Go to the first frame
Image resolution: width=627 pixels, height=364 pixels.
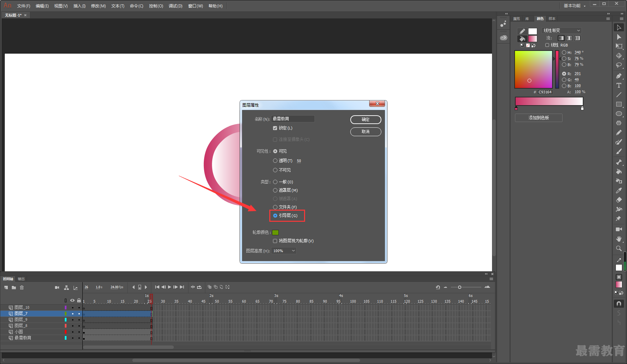(157, 287)
